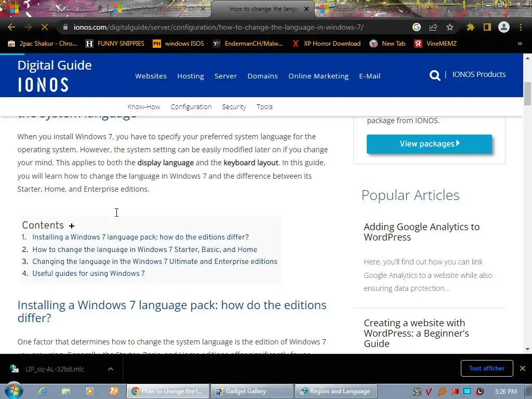
Task: Close the downloads bar
Action: 523,368
